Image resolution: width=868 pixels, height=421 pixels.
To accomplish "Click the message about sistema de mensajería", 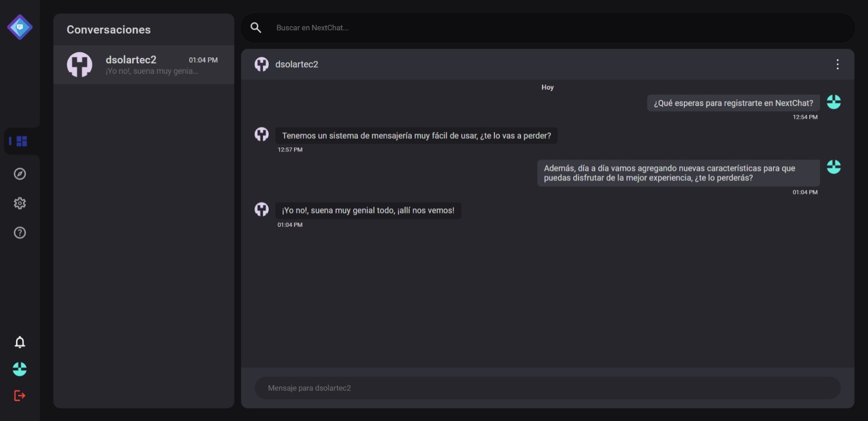I will point(416,136).
